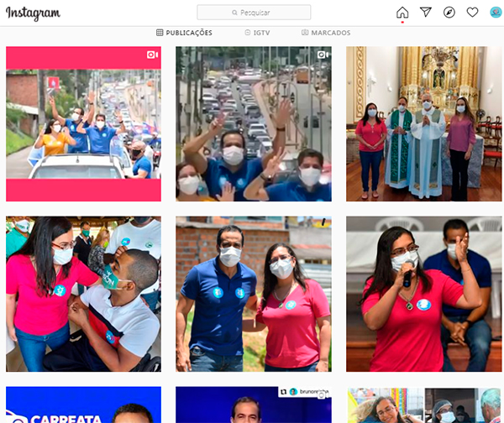The width and height of the screenshot is (504, 423).
Task: Switch to the IGTV tab
Action: tap(259, 33)
